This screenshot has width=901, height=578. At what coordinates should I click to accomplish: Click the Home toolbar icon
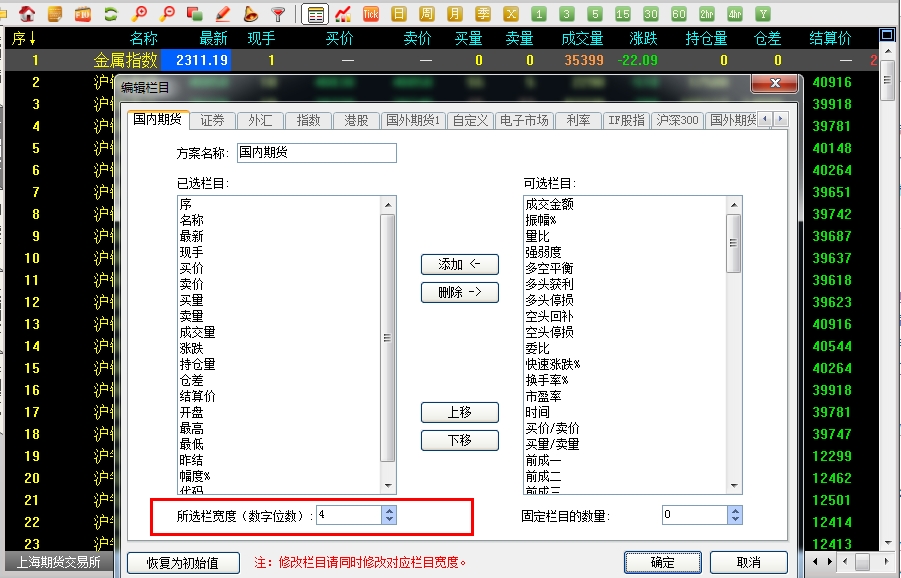pyautogui.click(x=27, y=11)
